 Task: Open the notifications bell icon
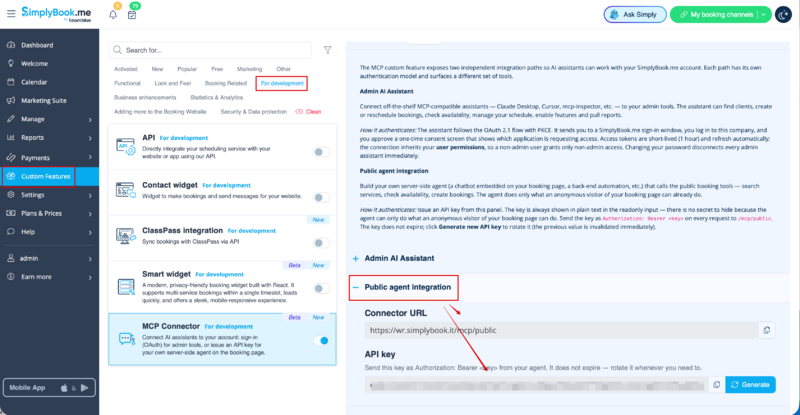point(113,14)
